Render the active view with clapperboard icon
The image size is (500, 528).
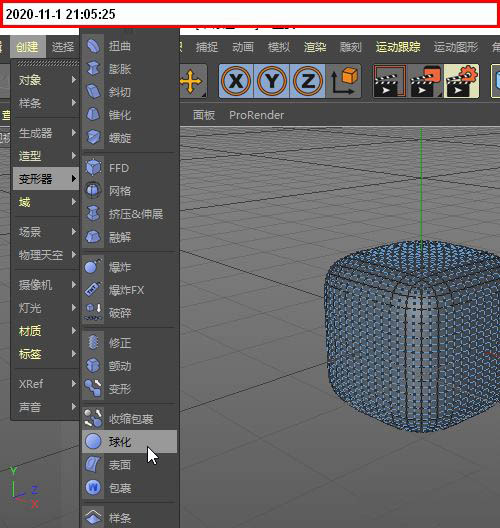click(389, 81)
